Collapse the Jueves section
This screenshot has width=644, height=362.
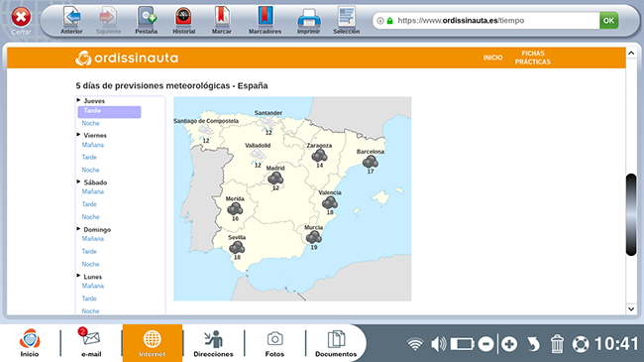78,100
